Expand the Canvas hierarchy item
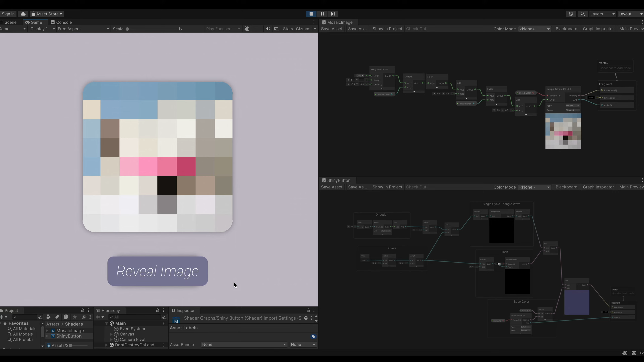Viewport: 644px width, 362px height. [111, 334]
